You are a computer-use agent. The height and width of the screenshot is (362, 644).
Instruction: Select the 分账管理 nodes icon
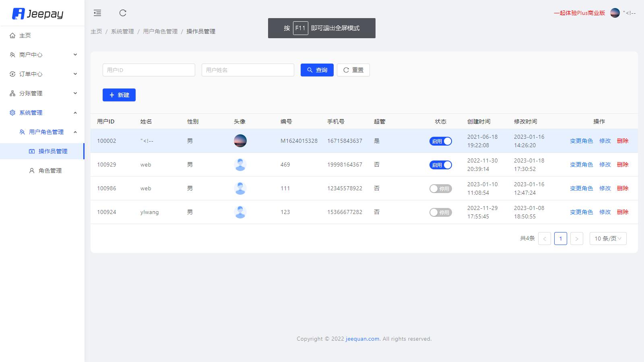(12, 93)
